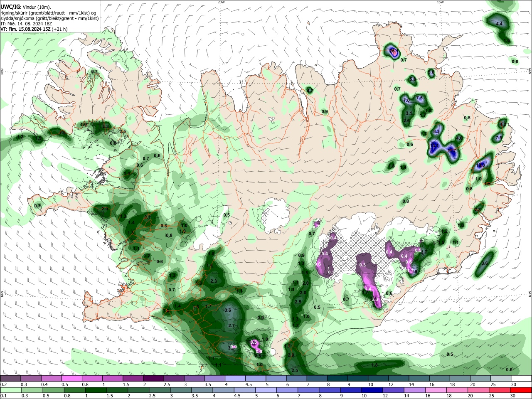Click the 4.4 precipitation value offshore northeast
The width and height of the screenshot is (532, 399).
[499, 24]
